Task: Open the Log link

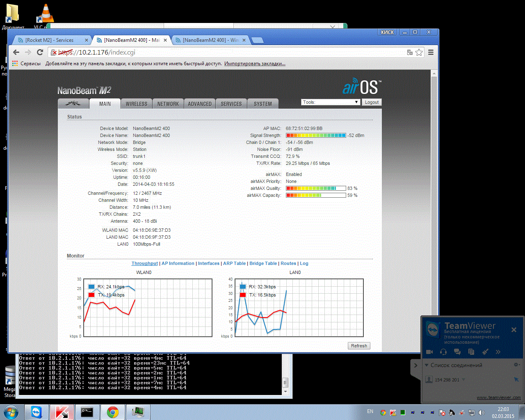Action: [304, 263]
